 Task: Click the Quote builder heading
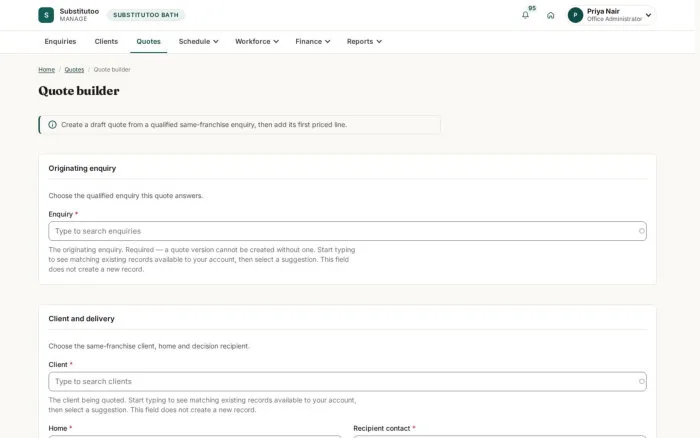click(x=79, y=91)
